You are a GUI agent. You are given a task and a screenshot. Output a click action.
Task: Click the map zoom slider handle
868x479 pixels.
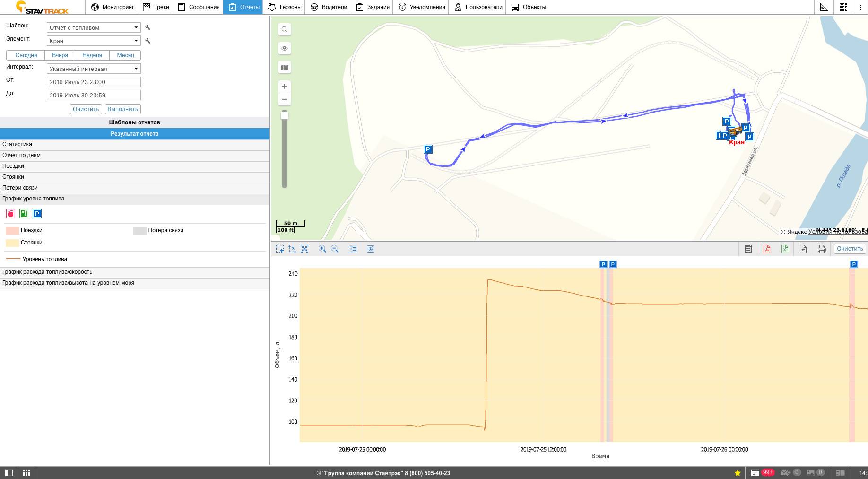(x=285, y=115)
